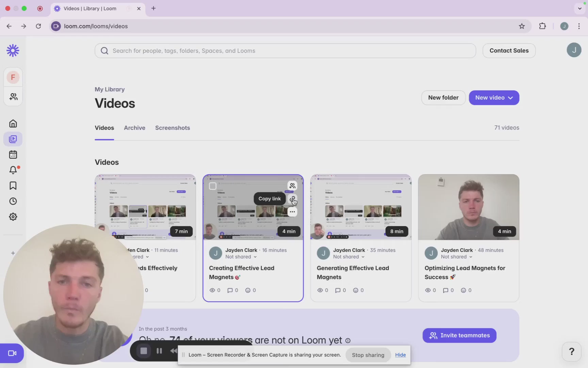The height and width of the screenshot is (368, 588).
Task: Pause the Loom recording
Action: pyautogui.click(x=159, y=351)
